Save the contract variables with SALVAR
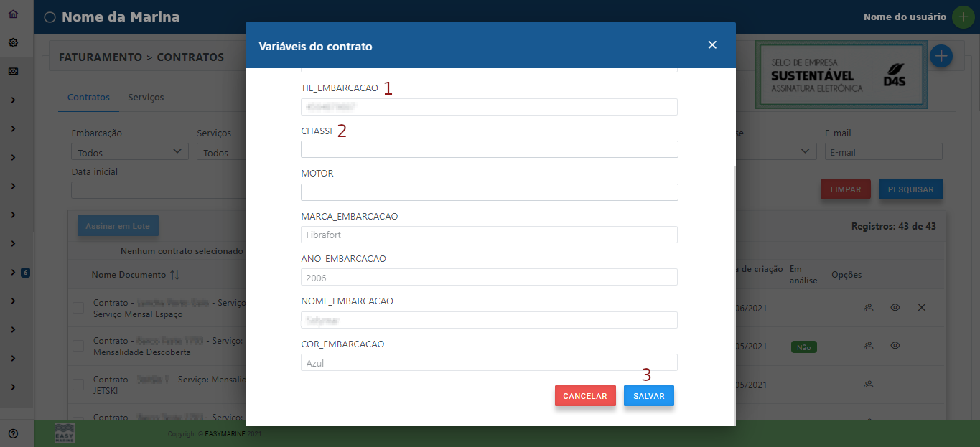Viewport: 980px width, 447px height. [x=648, y=395]
